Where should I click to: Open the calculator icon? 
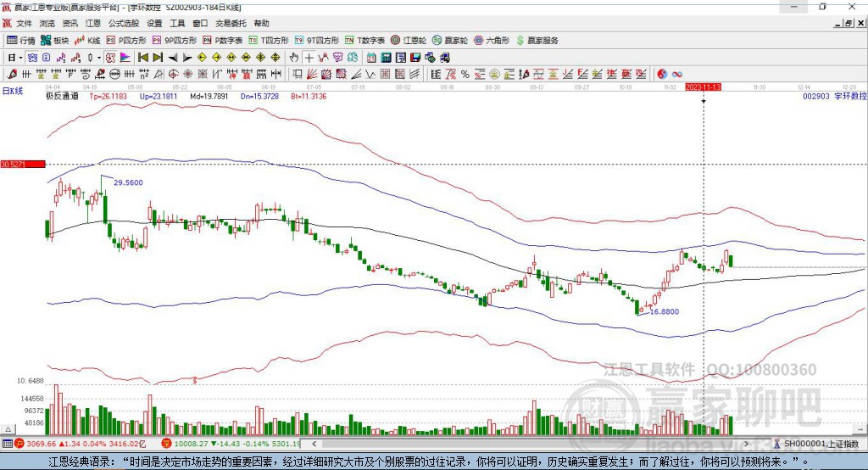[x=386, y=58]
